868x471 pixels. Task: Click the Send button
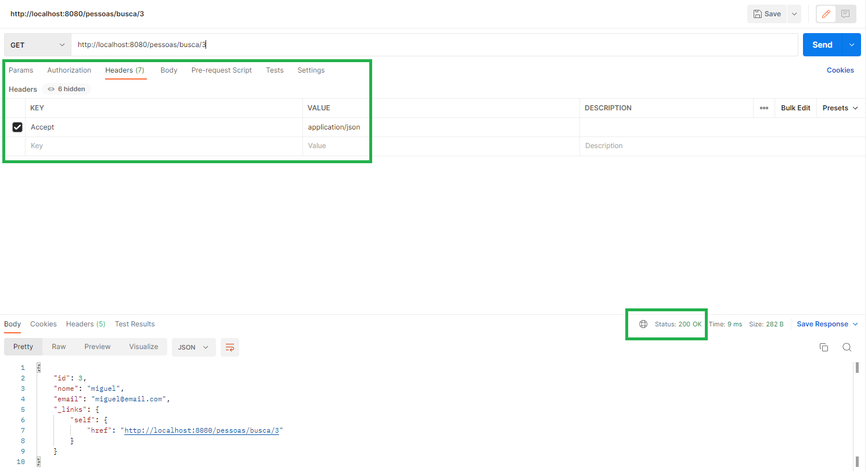[822, 44]
